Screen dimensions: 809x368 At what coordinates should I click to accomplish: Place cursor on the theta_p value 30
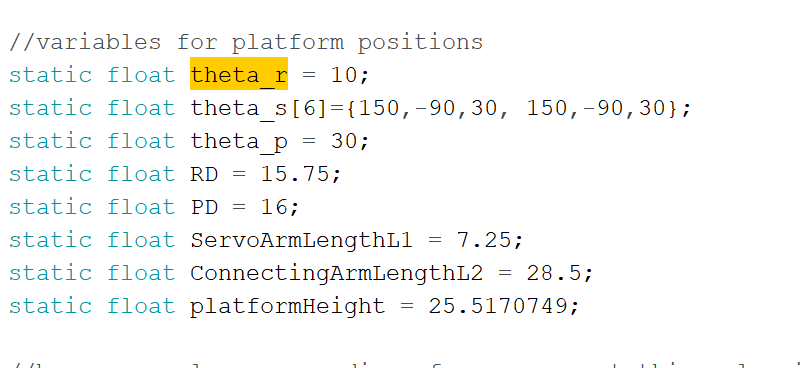pos(344,141)
